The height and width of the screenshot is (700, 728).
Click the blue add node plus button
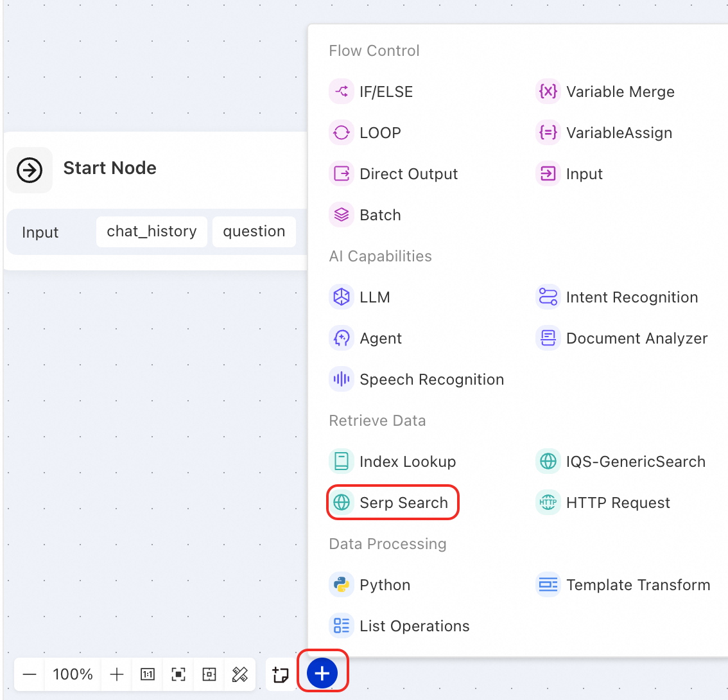tap(322, 673)
